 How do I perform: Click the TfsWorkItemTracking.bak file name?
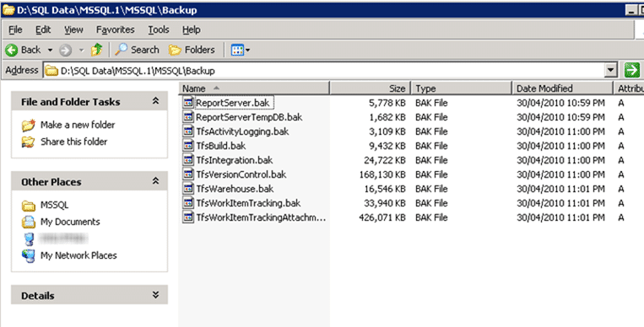tap(248, 203)
